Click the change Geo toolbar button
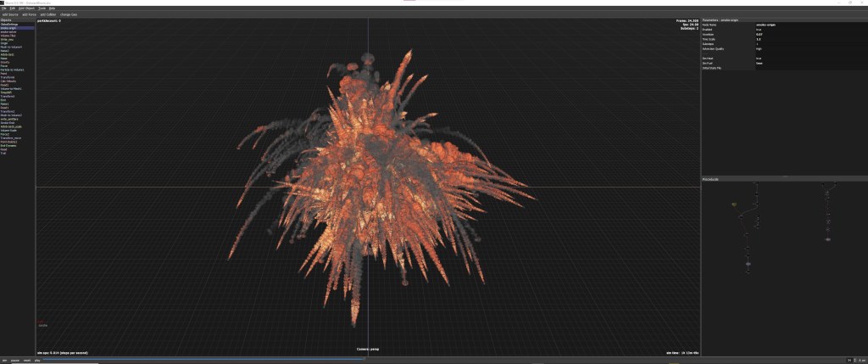 coord(70,14)
